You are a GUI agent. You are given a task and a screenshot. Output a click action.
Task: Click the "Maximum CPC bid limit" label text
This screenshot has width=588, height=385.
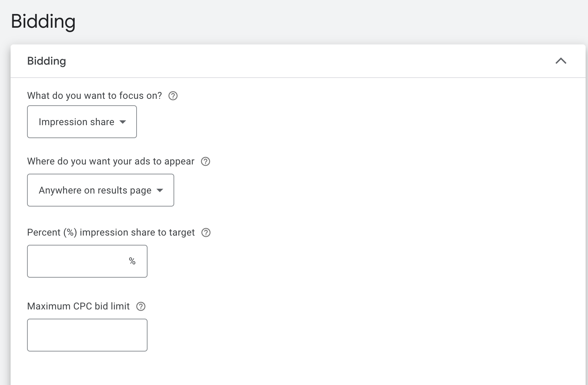click(78, 306)
